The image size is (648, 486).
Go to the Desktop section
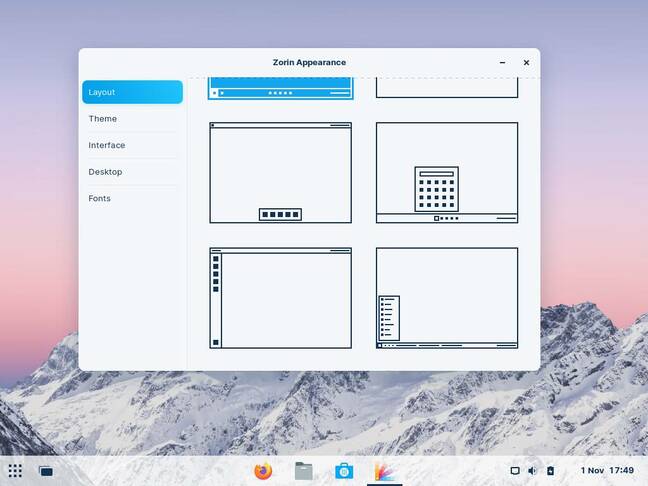pos(132,172)
